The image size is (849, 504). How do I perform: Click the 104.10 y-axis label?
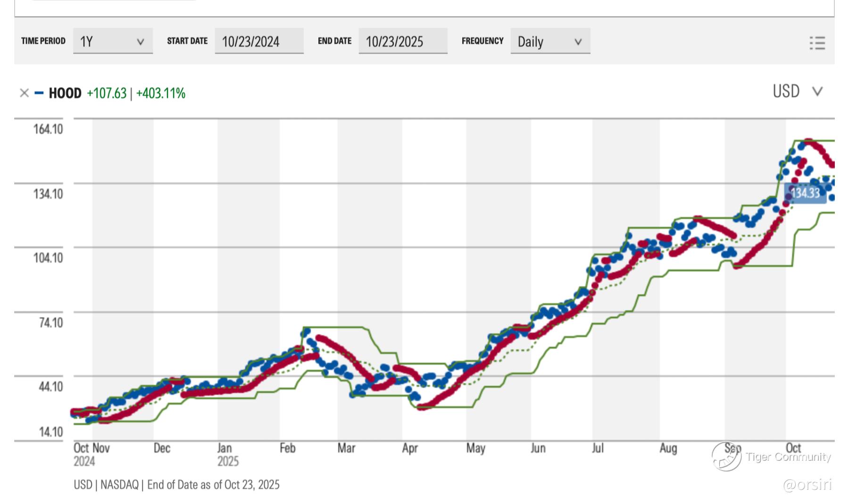pyautogui.click(x=48, y=258)
